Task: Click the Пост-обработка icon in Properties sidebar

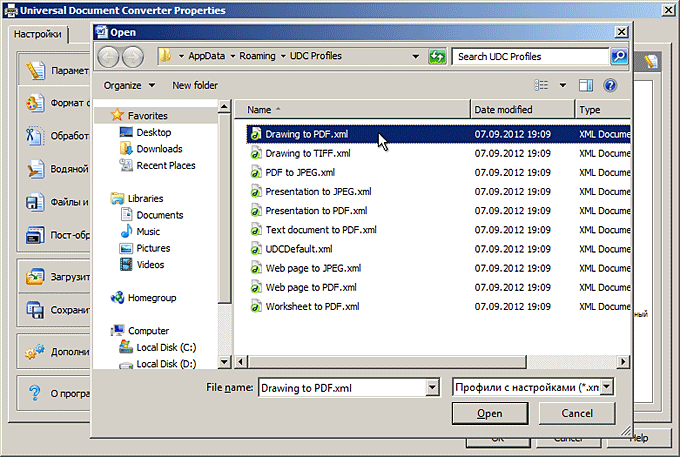Action: point(35,235)
